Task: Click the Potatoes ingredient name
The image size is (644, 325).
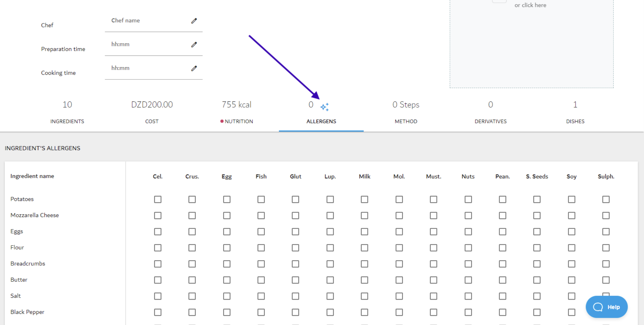Action: (22, 199)
